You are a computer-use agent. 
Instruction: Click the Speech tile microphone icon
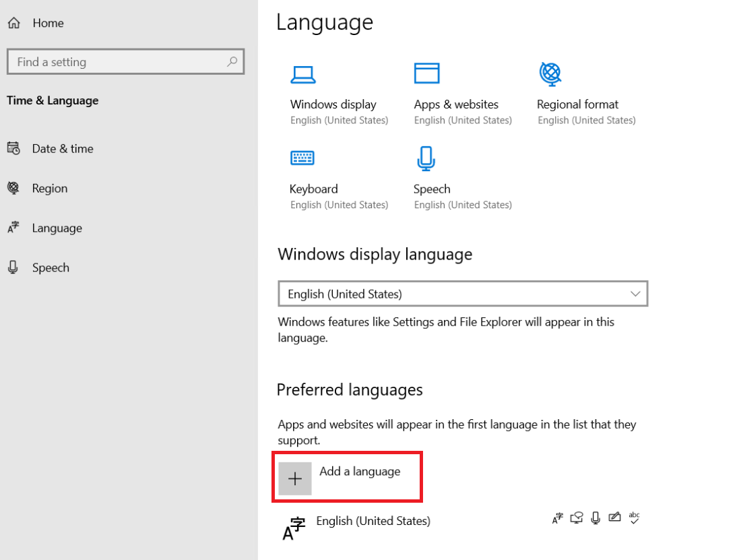(x=426, y=158)
